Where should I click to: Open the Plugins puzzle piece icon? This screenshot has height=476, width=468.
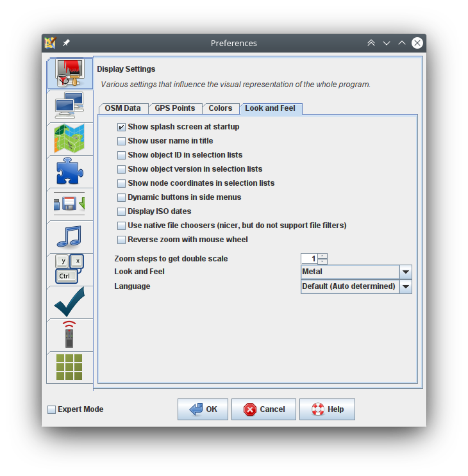coord(69,171)
